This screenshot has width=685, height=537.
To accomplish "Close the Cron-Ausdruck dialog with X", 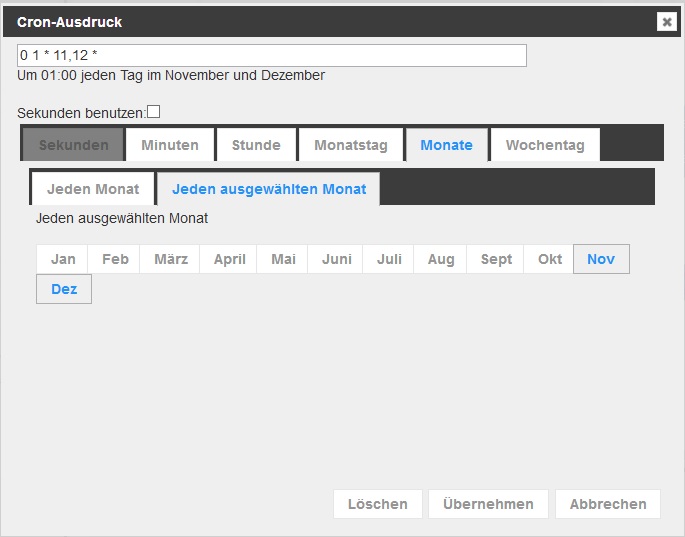I will pyautogui.click(x=667, y=21).
